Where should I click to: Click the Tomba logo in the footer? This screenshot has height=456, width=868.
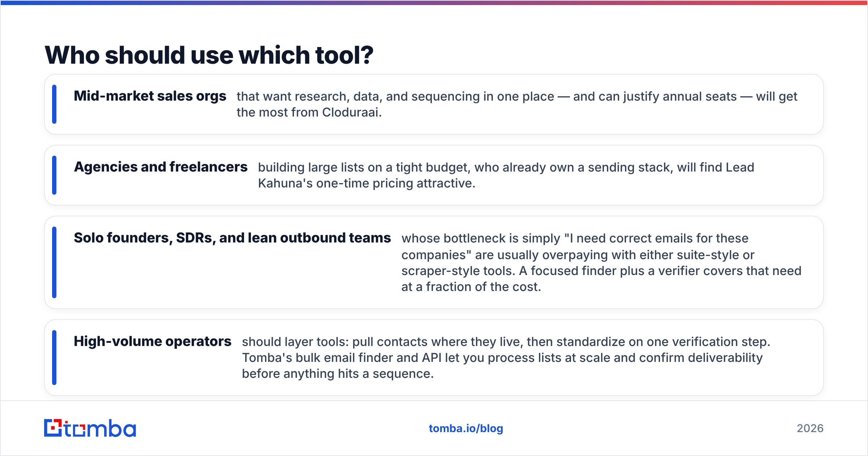[90, 428]
